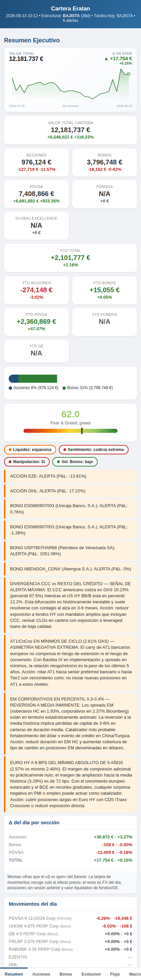Switch to the Acciones tab
Image resolution: width=141 pixels, height=980 pixels.
point(41,974)
